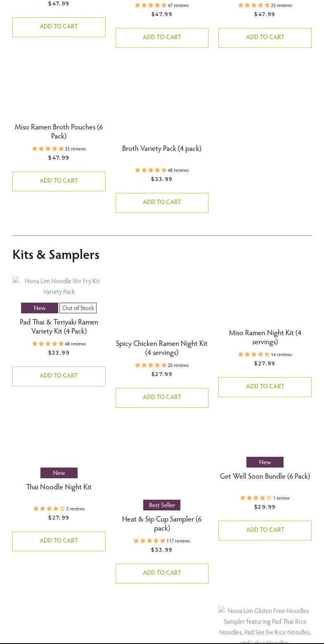
Task: Open Gluten Free Noodles Sampler image
Action: tap(265, 625)
